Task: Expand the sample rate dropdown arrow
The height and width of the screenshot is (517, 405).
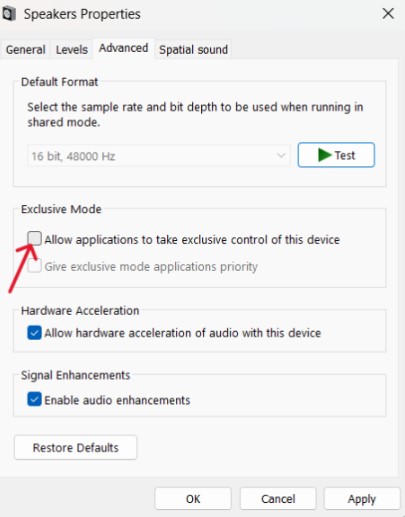Action: tap(281, 155)
